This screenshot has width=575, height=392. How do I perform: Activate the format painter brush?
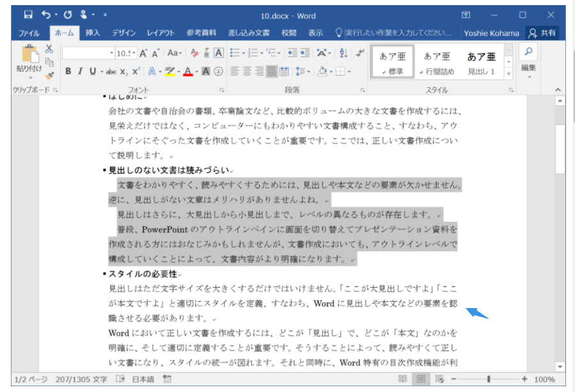click(49, 75)
